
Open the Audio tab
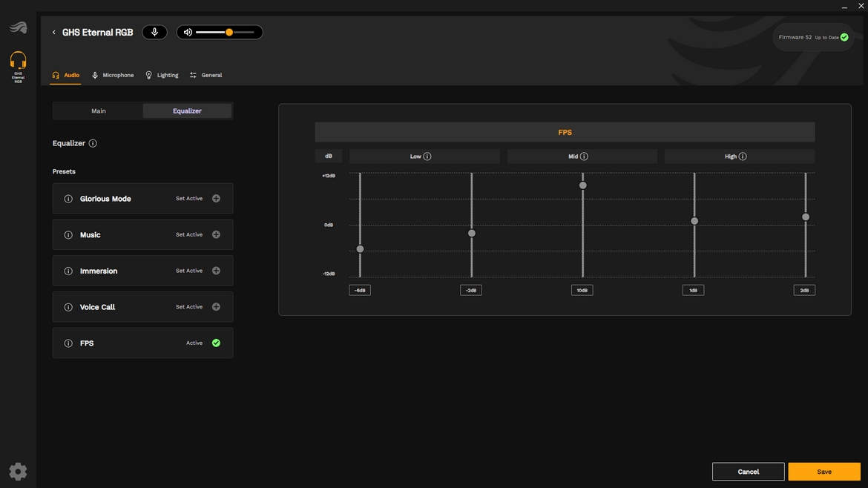point(66,75)
